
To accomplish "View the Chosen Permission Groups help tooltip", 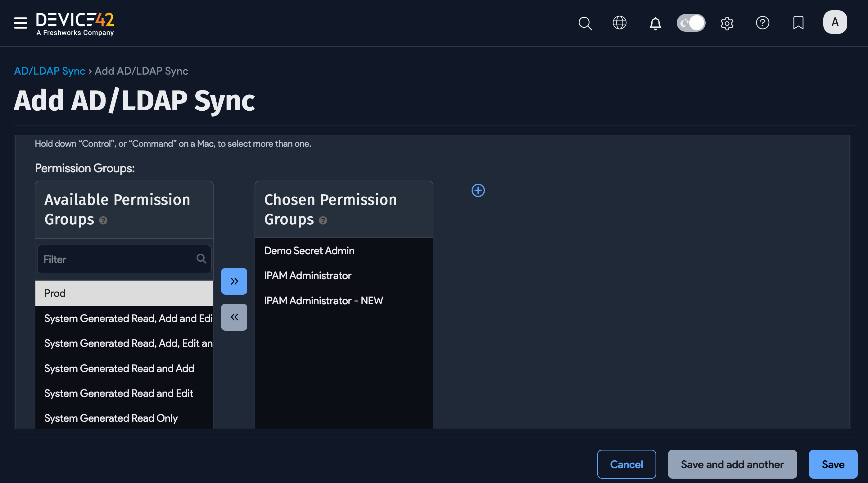I will pos(323,221).
